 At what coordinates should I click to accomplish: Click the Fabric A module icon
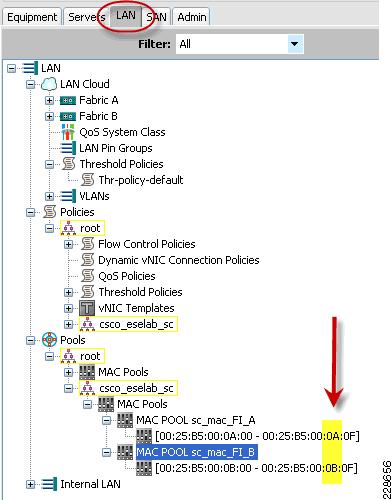click(68, 100)
